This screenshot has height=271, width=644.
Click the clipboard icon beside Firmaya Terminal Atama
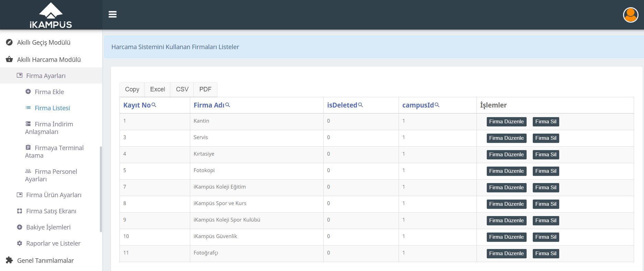(28, 147)
